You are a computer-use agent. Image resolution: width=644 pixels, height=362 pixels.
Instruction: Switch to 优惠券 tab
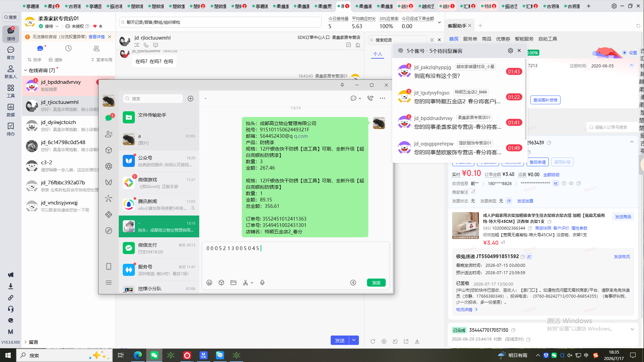coord(503,39)
